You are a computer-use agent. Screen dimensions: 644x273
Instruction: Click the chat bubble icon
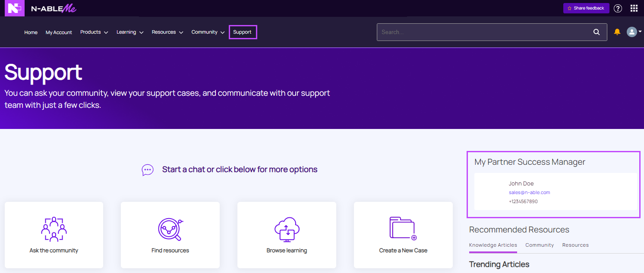coord(148,170)
